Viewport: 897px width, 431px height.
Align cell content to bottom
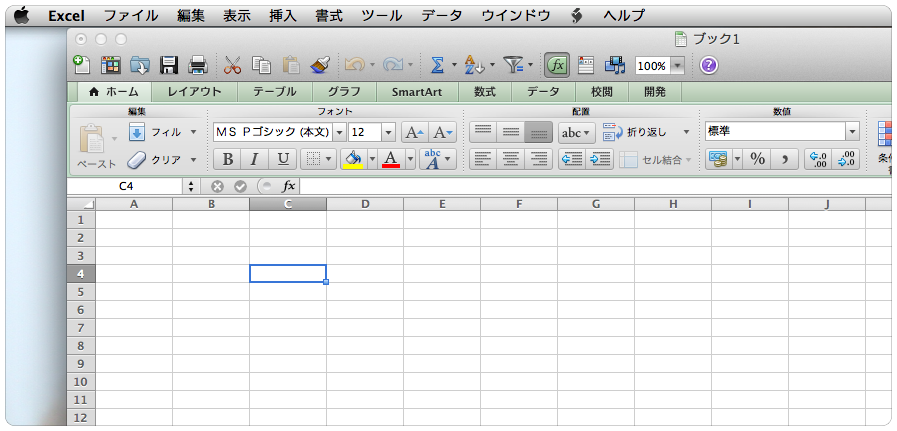[538, 132]
